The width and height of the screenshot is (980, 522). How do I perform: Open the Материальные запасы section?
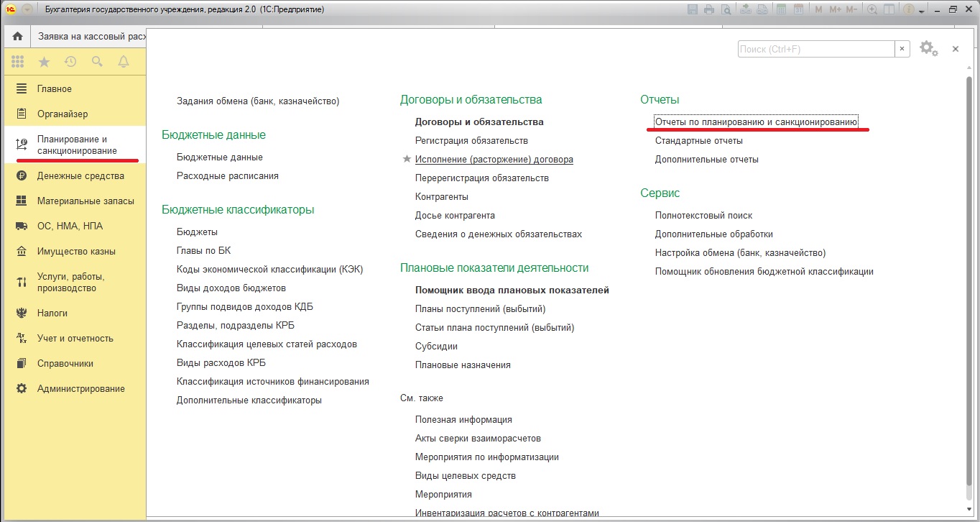pos(73,201)
